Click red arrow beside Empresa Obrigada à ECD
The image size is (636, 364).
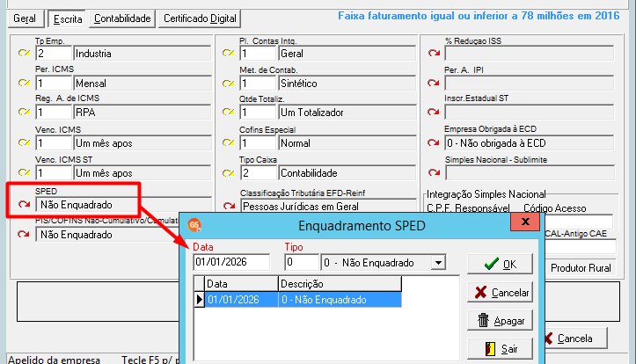[x=433, y=142]
